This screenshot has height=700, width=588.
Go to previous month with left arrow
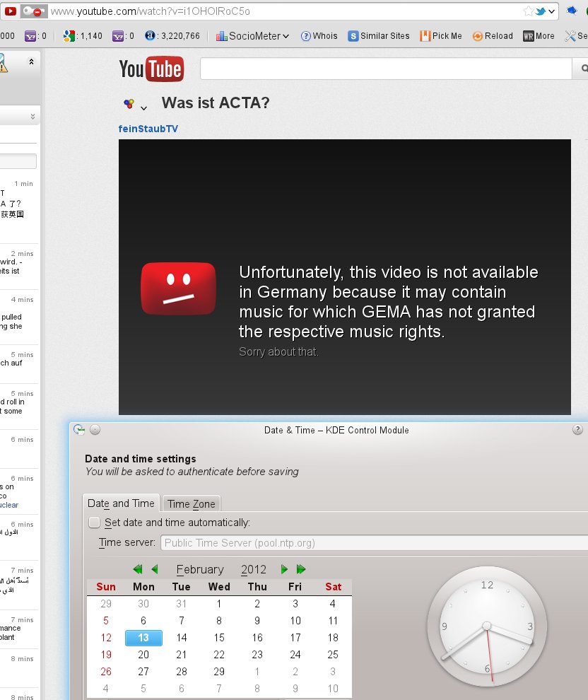tap(155, 569)
